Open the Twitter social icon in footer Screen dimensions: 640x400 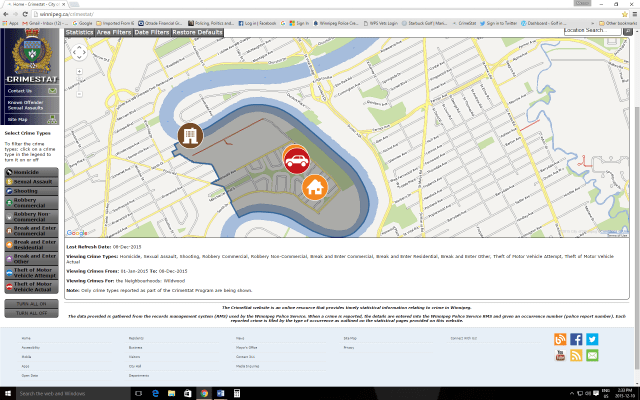click(591, 340)
